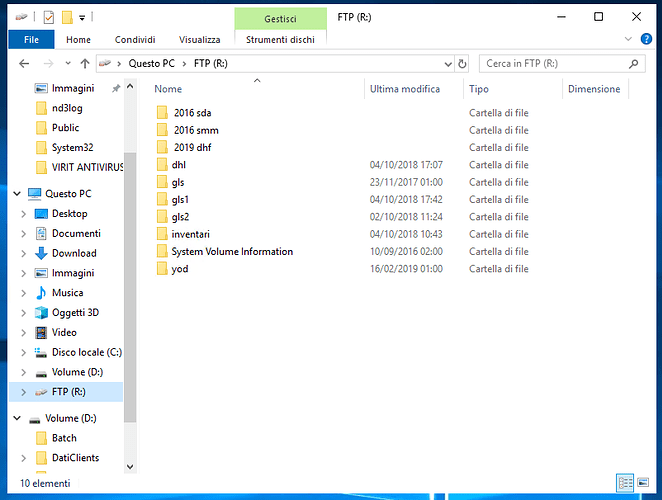This screenshot has width=662, height=500.
Task: Select the yod folder icon
Action: [162, 269]
